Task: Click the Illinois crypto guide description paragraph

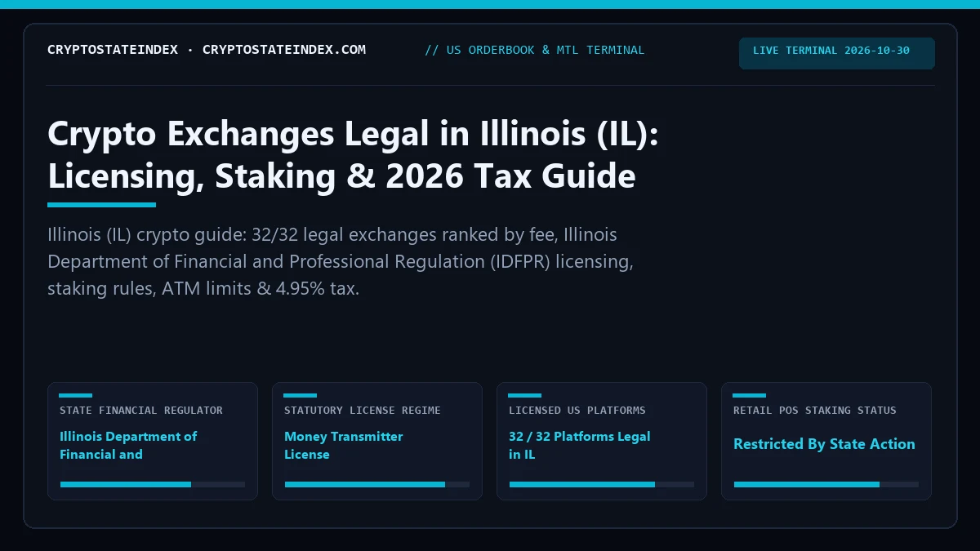Action: [341, 261]
